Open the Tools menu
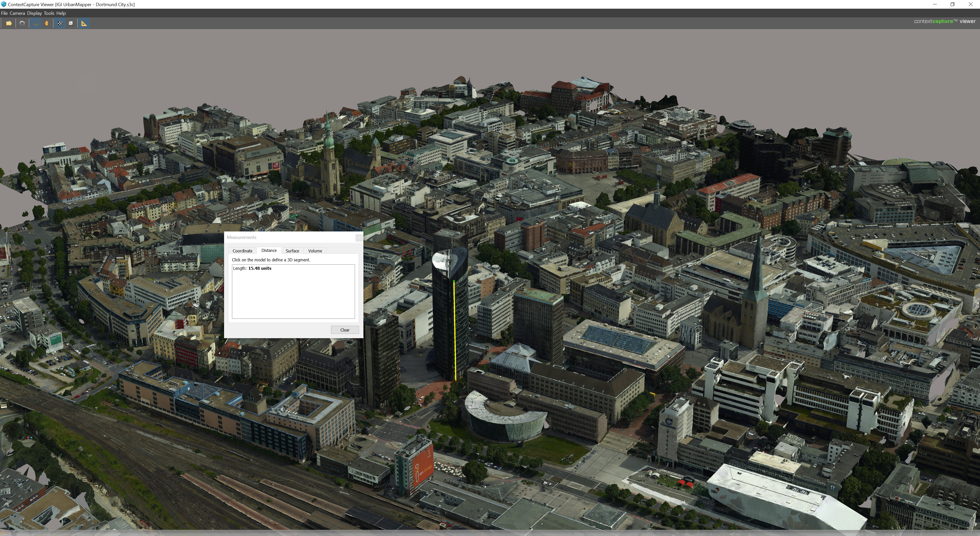 49,13
